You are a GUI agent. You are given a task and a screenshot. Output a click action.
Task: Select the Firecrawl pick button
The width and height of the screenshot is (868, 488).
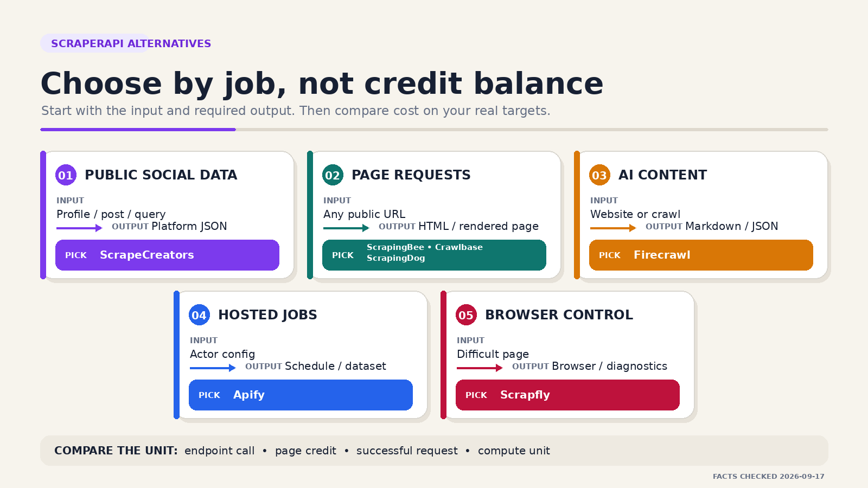(701, 255)
